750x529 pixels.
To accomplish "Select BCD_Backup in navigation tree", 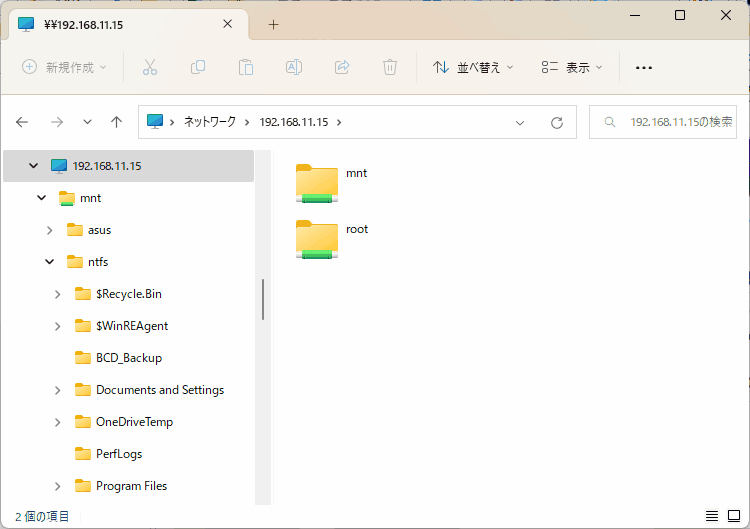I will (129, 358).
